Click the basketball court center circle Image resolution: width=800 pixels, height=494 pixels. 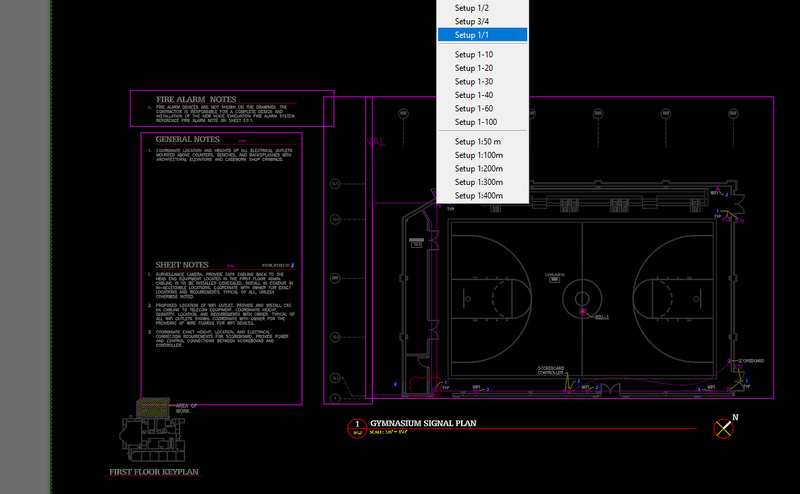(581, 298)
